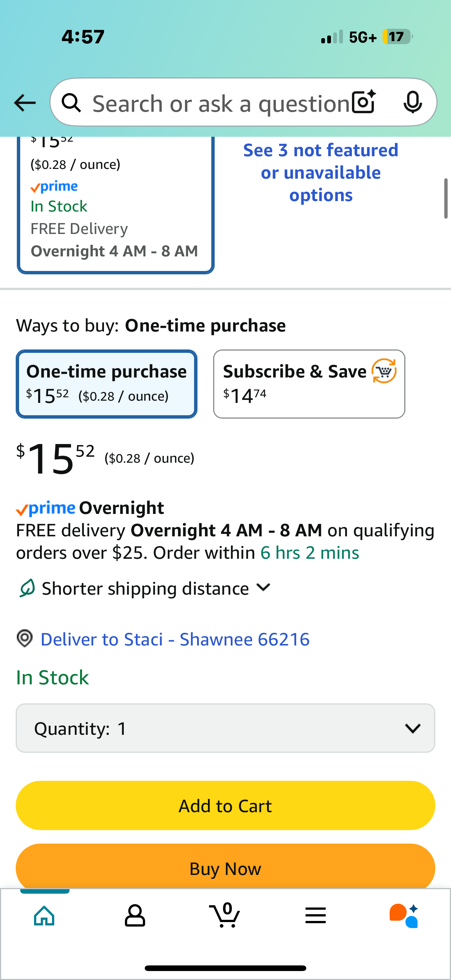Launch the Rufus AI assistant icon
This screenshot has width=451, height=980.
coord(404,916)
